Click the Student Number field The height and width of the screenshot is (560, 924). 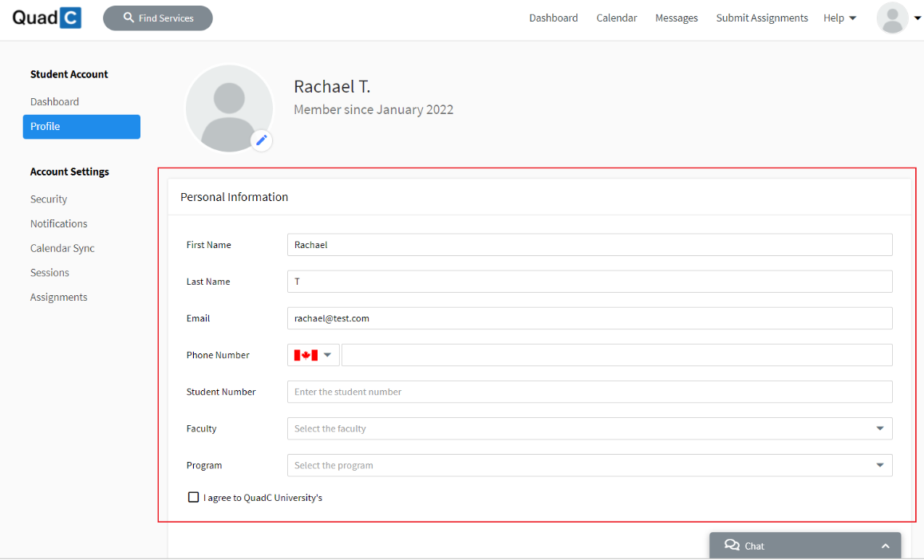coord(590,392)
